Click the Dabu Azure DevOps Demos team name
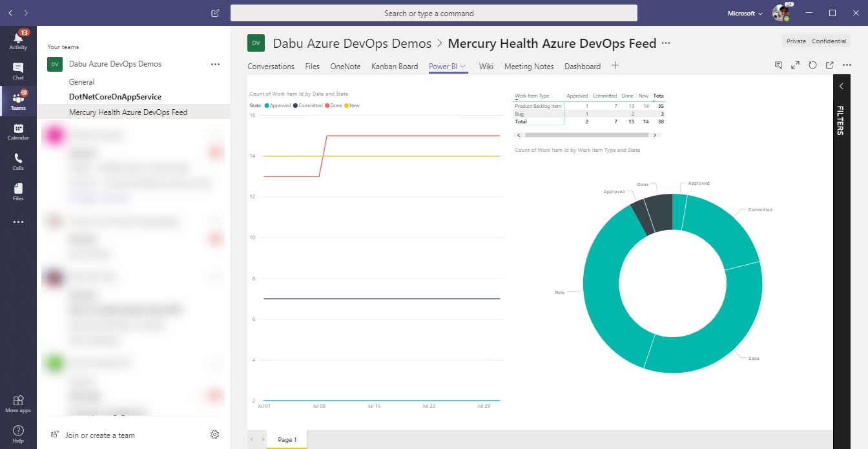The height and width of the screenshot is (449, 868). pyautogui.click(x=115, y=64)
